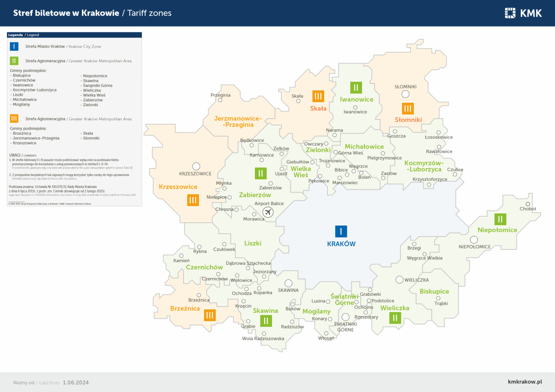
Task: Click the blue zone I badge in the legend
Action: point(14,46)
